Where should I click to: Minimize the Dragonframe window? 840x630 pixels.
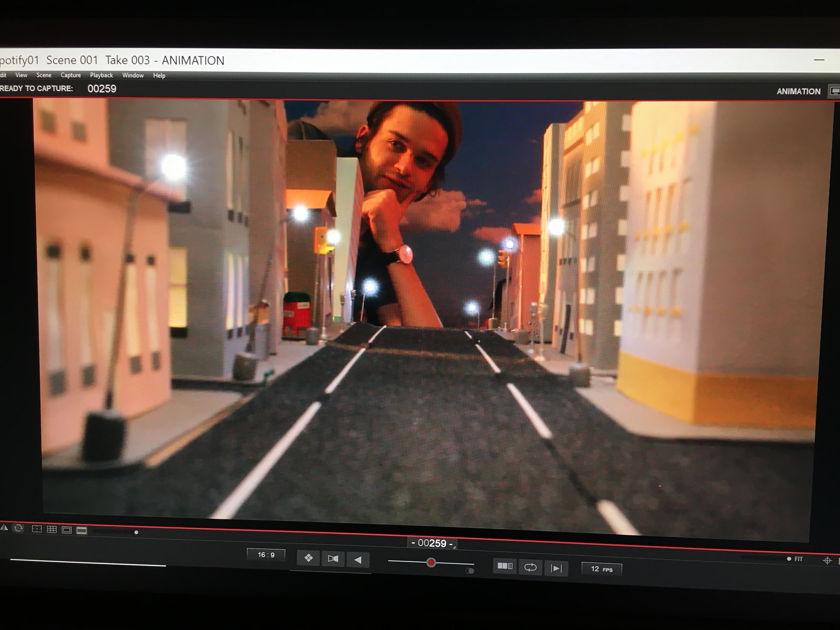[x=819, y=59]
